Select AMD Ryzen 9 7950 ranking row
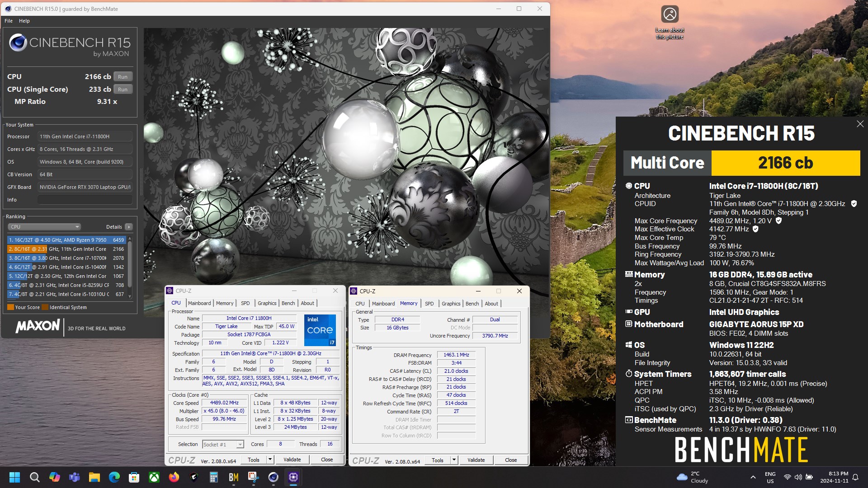Viewport: 868px width, 488px height. (66, 240)
